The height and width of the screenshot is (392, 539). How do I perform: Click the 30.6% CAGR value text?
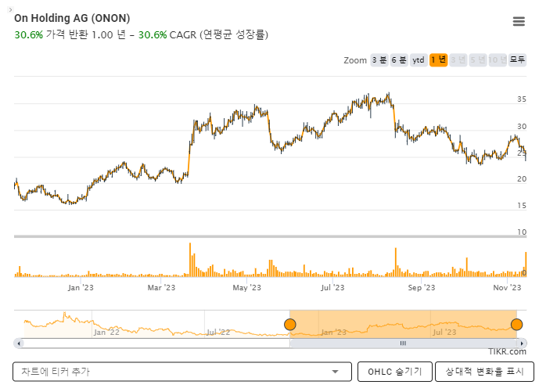153,34
